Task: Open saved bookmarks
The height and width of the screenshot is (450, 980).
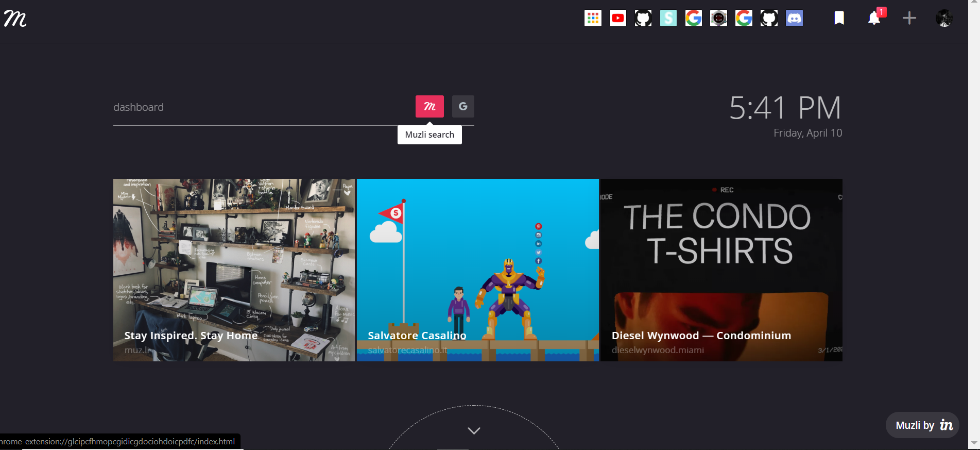Action: pyautogui.click(x=839, y=19)
